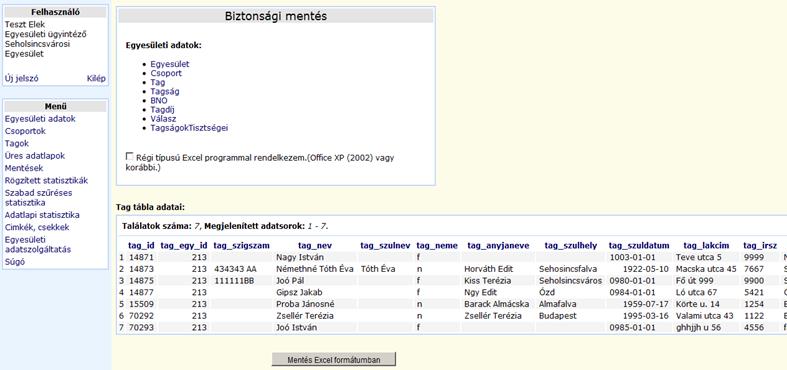Click the tag_anyjaneve column header

point(498,245)
